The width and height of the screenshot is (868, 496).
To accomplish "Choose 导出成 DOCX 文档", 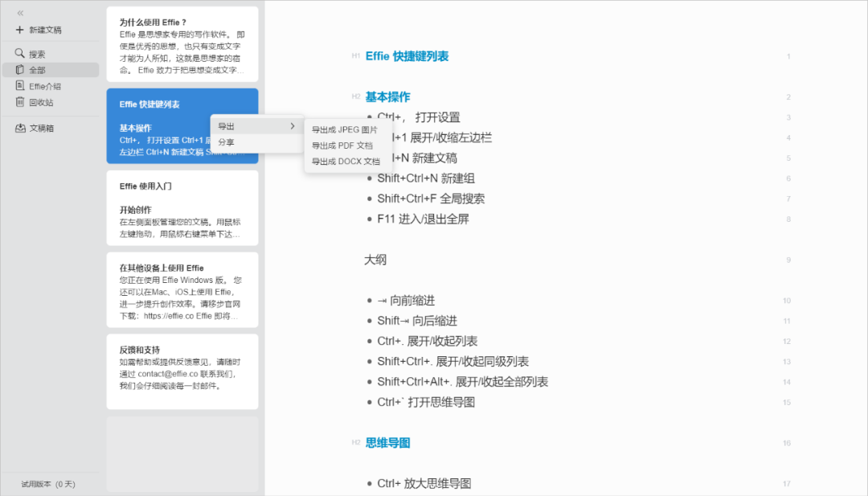I will click(346, 162).
